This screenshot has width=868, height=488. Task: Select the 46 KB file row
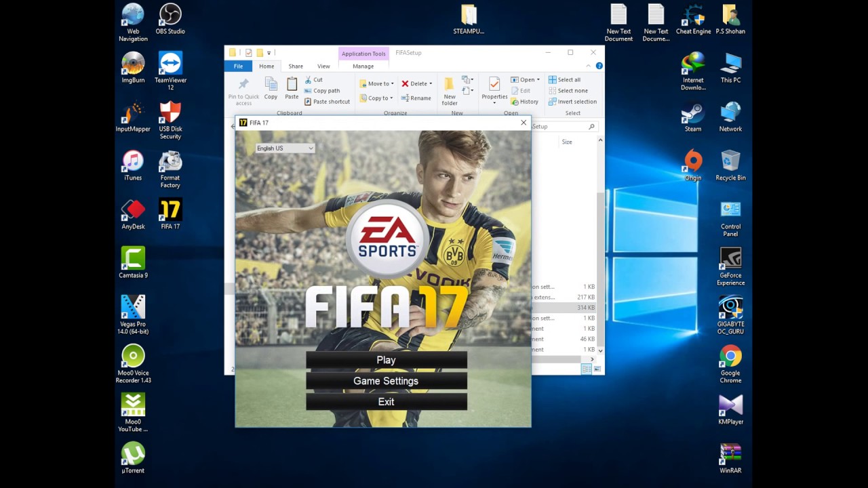[x=564, y=339]
